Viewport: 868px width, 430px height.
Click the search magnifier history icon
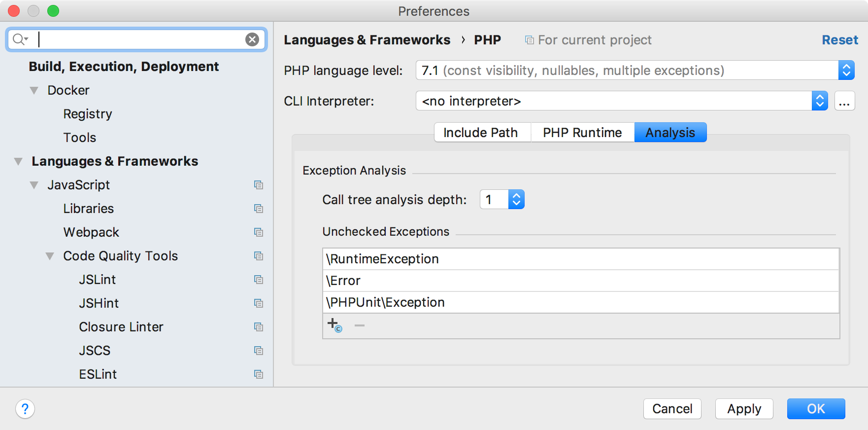click(20, 39)
